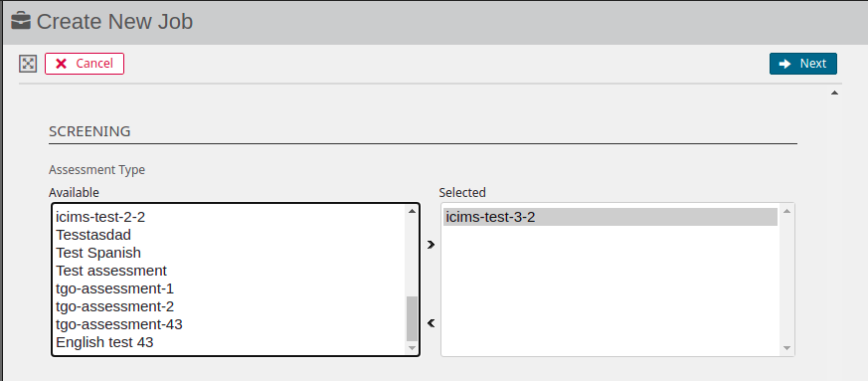Click Selected list scroll-down arrow
The width and height of the screenshot is (868, 381).
point(786,348)
